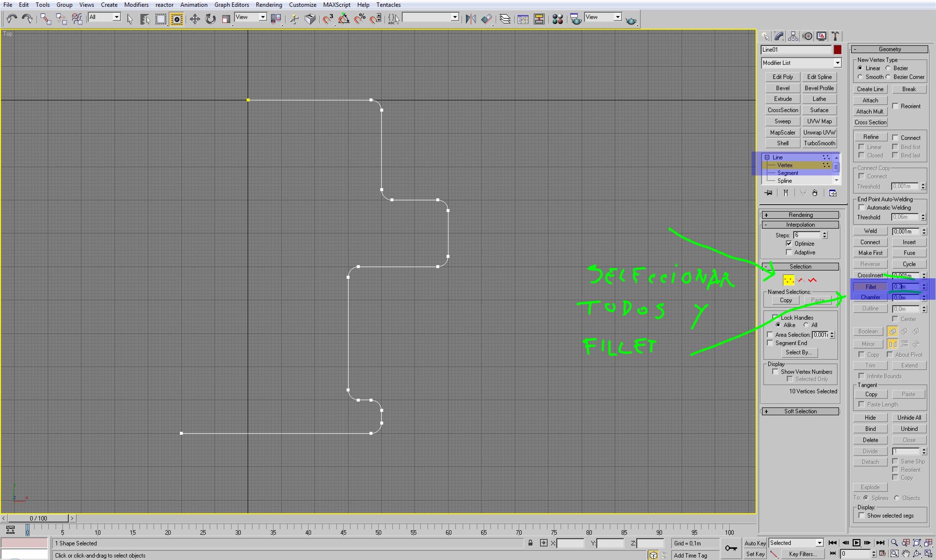The width and height of the screenshot is (936, 560).
Task: Click the Line01 object color swatch
Action: (x=838, y=50)
